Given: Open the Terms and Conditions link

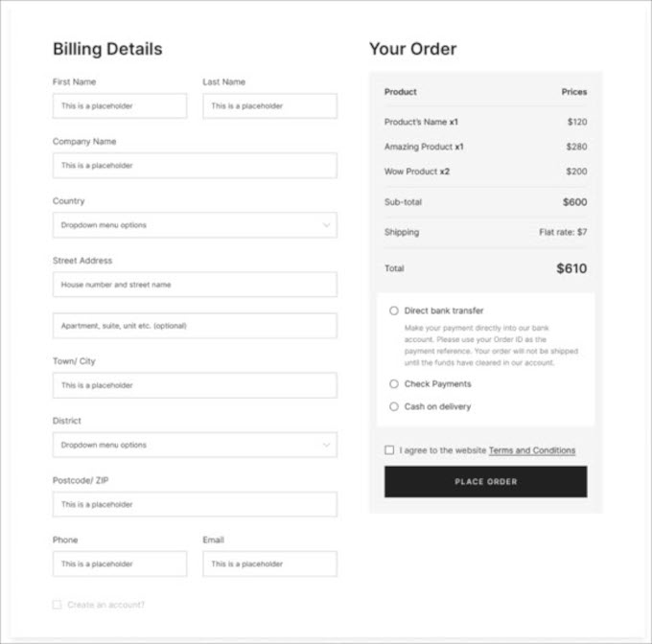Looking at the screenshot, I should [x=532, y=450].
